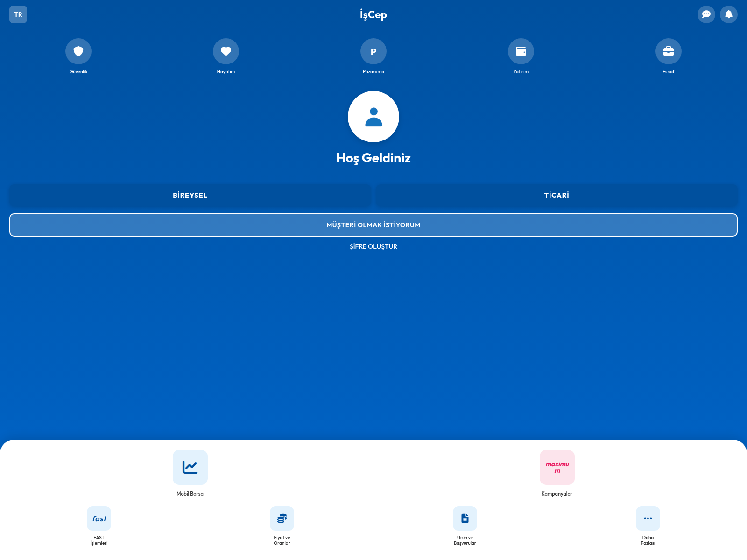Click the Kampanyalar label
The image size is (747, 560).
point(557,494)
